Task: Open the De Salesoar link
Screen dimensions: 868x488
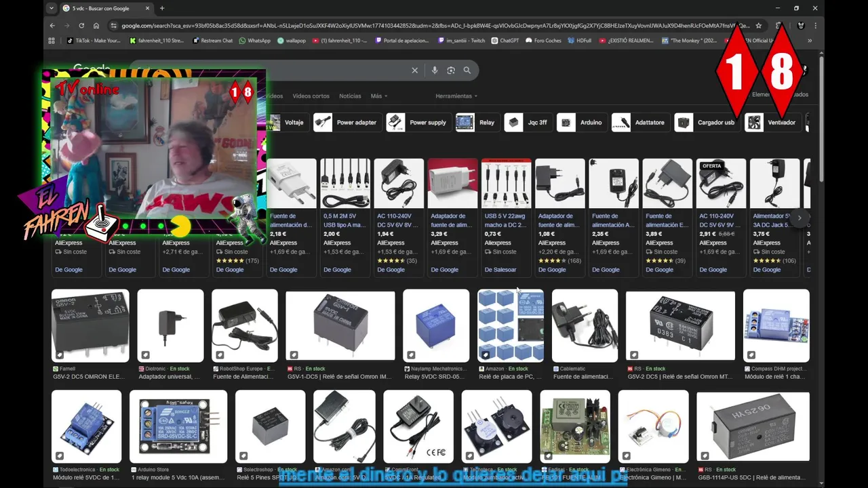Action: pos(500,270)
